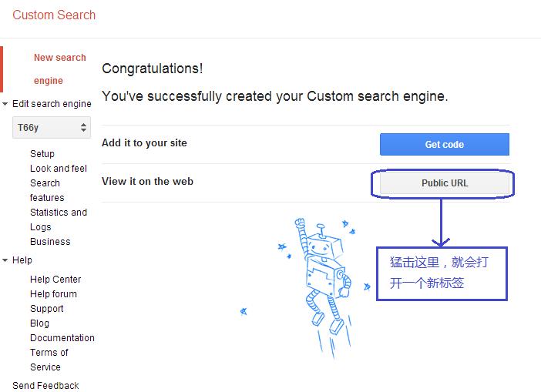
Task: Open the Setup page
Action: click(x=42, y=154)
